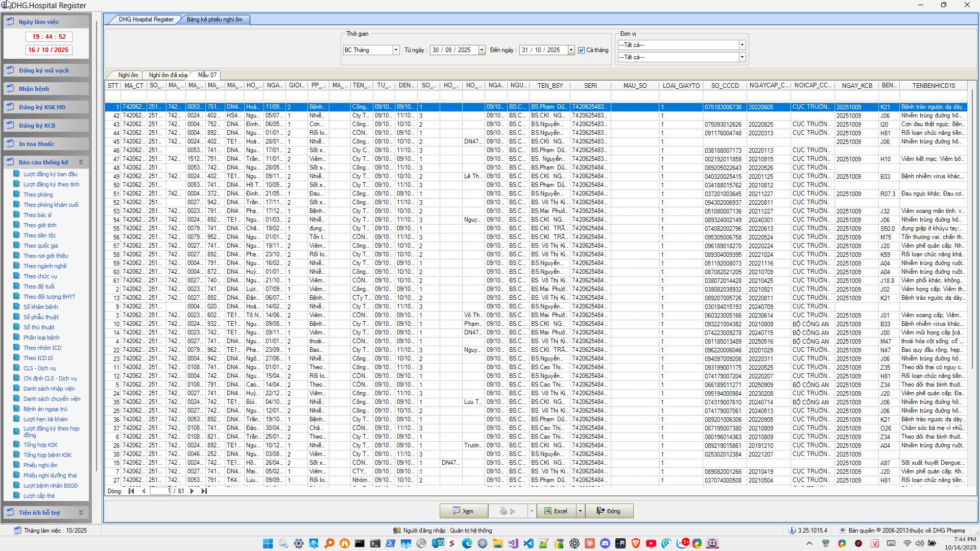
Task: Click the Đăng ký mã vạch icon
Action: [10, 70]
